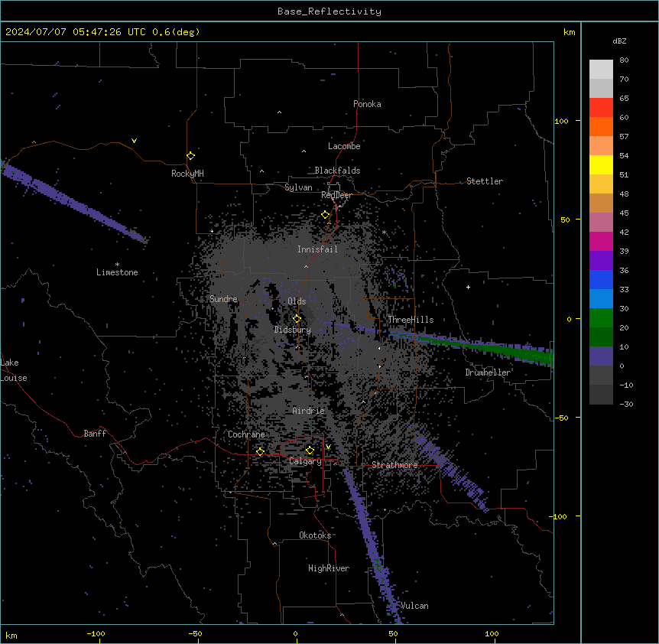659x644 pixels.
Task: Select the orange 60 dBZ color swatch
Action: (x=601, y=126)
